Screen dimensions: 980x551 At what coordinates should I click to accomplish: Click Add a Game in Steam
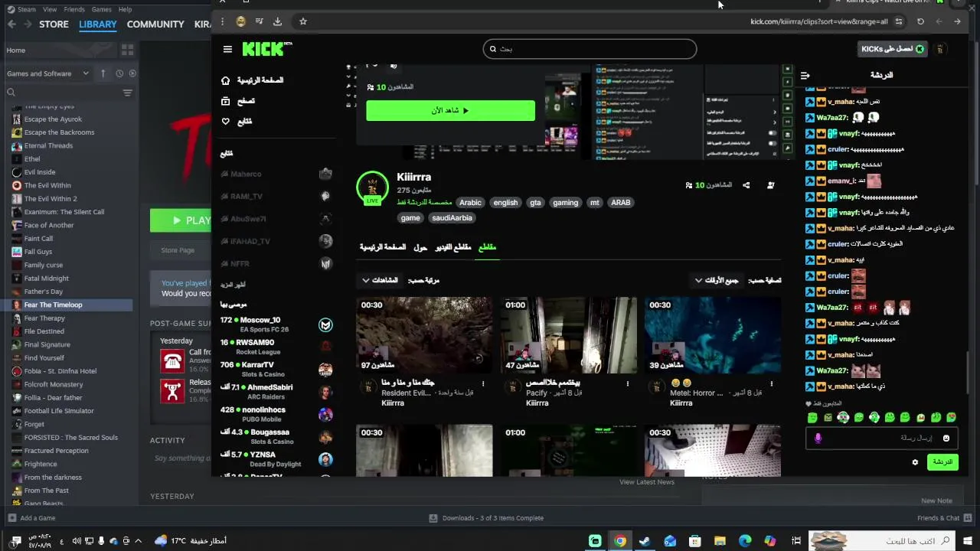[31, 518]
